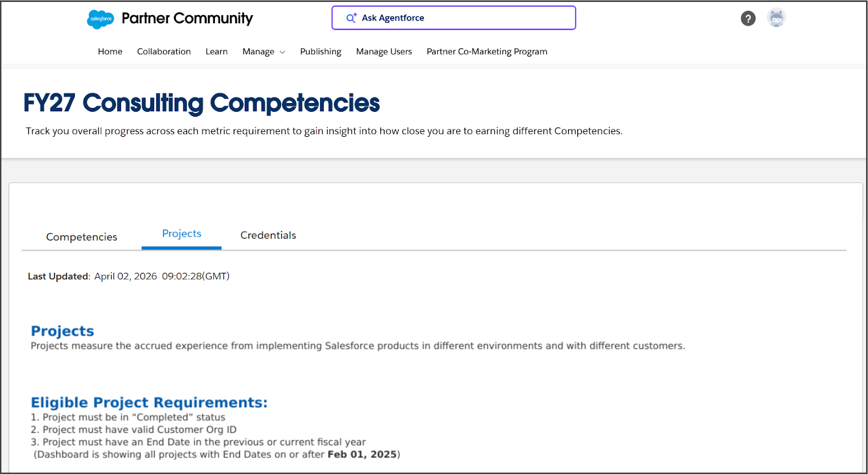Click the FY27 Consulting Competencies heading
The width and height of the screenshot is (868, 474).
click(201, 103)
